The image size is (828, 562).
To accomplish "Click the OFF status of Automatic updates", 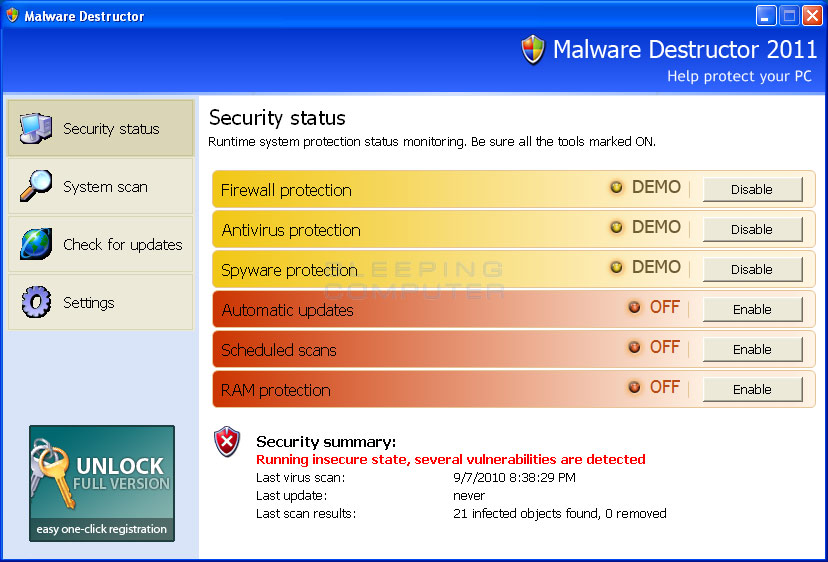I will pos(664,307).
